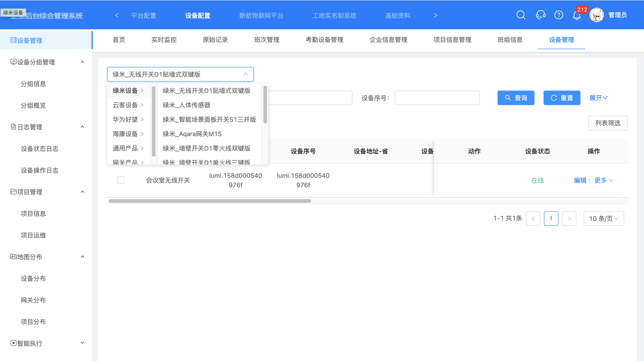
Task: Select 新航物联网平台 in top menu
Action: point(261,16)
